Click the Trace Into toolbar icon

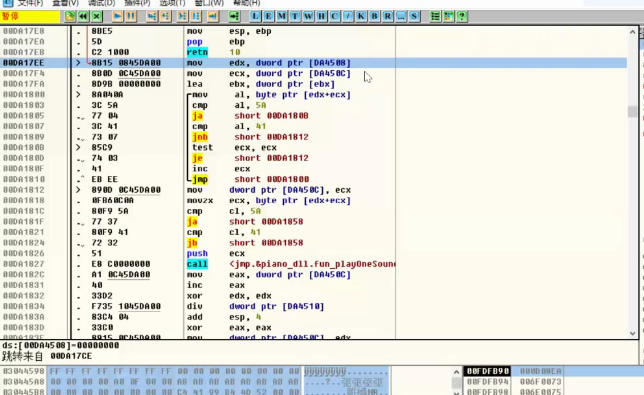[x=182, y=16]
